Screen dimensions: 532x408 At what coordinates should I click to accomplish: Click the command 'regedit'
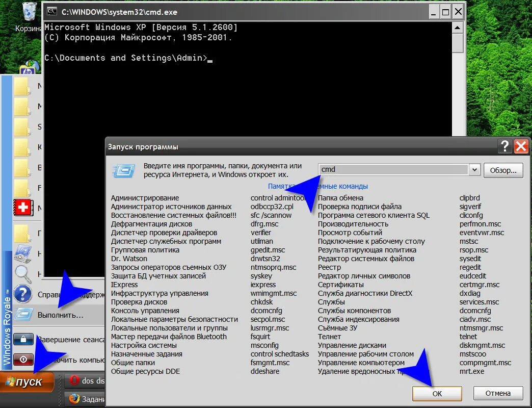(x=470, y=267)
